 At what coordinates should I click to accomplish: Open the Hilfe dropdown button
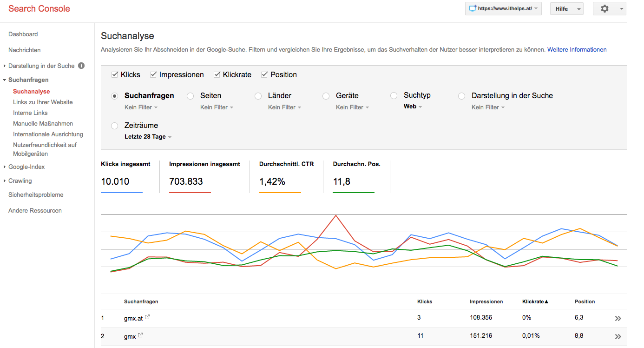(x=566, y=8)
